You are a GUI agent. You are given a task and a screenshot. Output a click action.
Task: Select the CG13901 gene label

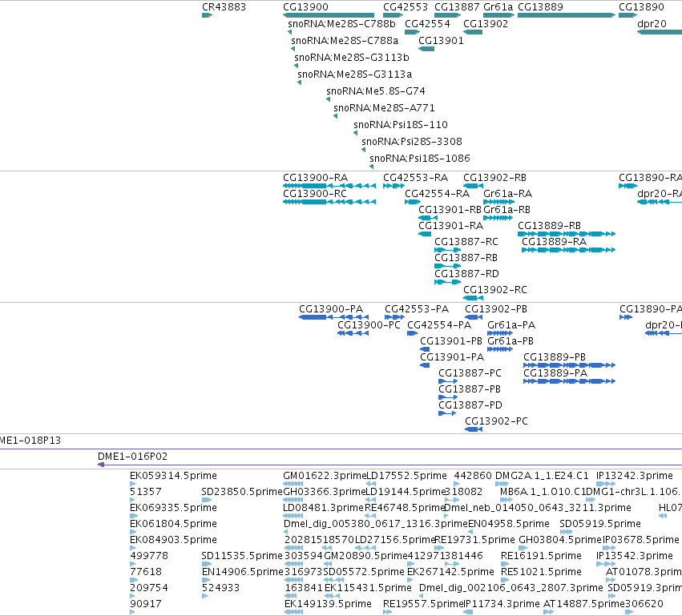[x=441, y=41]
